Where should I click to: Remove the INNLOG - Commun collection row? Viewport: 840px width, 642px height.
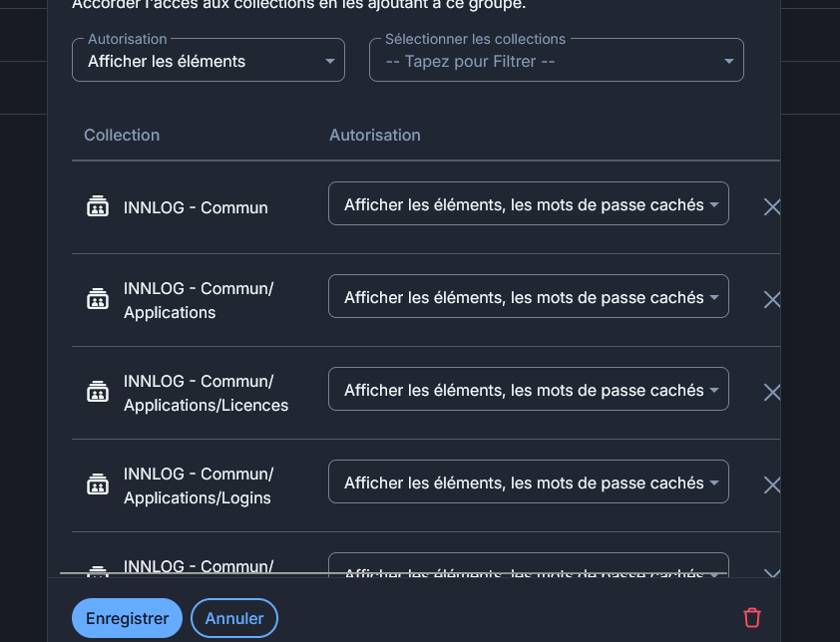[x=771, y=207]
